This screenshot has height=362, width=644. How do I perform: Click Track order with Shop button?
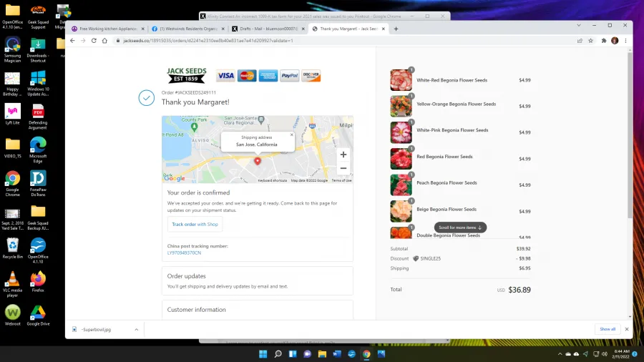(195, 224)
